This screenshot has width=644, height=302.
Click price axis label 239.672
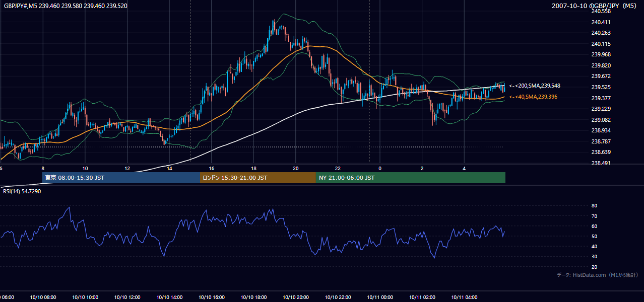[601, 76]
